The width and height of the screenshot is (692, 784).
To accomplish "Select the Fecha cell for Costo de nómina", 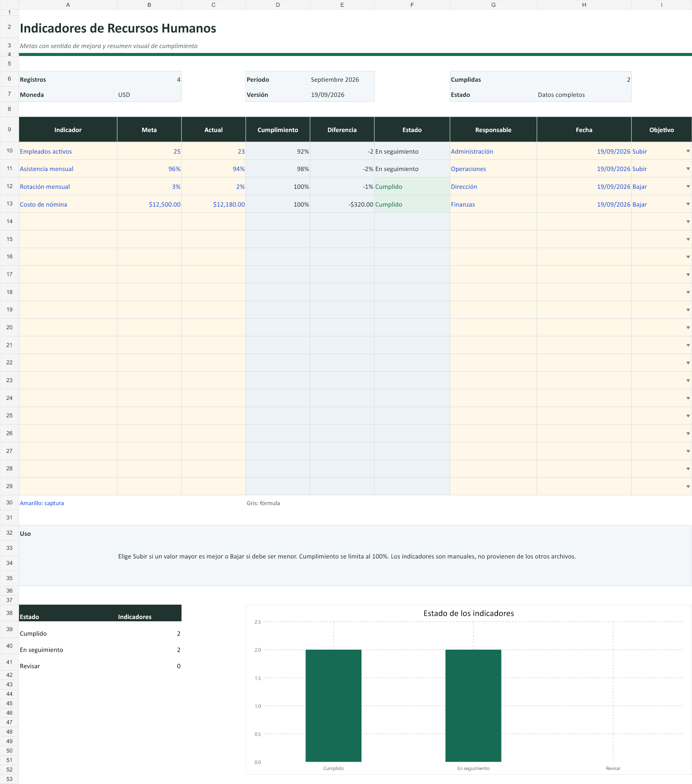I will (x=584, y=204).
